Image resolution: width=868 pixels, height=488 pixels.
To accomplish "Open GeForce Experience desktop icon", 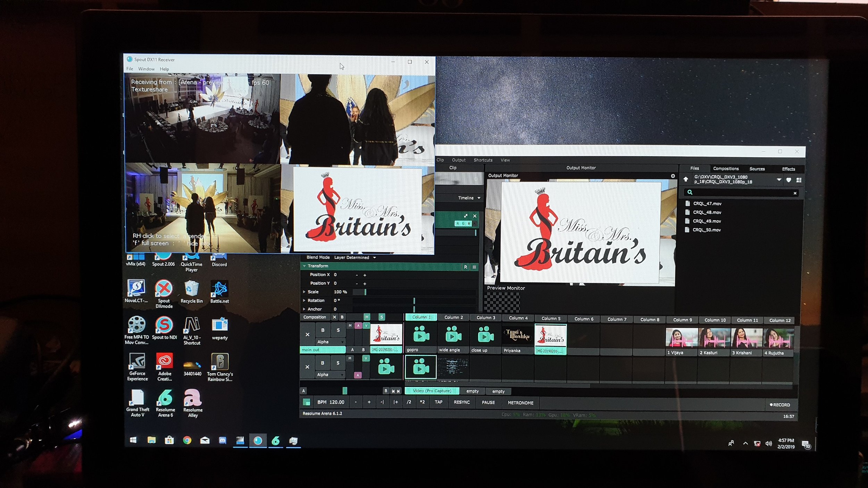I will point(137,367).
